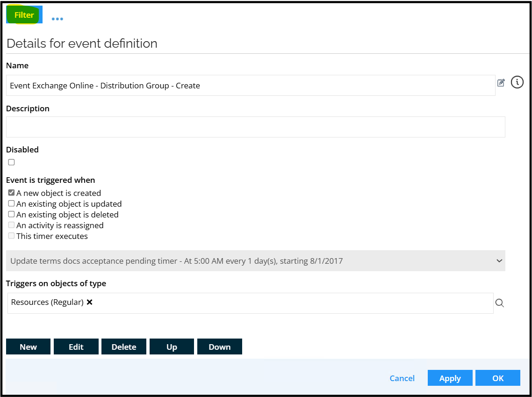The image size is (532, 397).
Task: Uncheck 'A new object is created'
Action: 11,192
